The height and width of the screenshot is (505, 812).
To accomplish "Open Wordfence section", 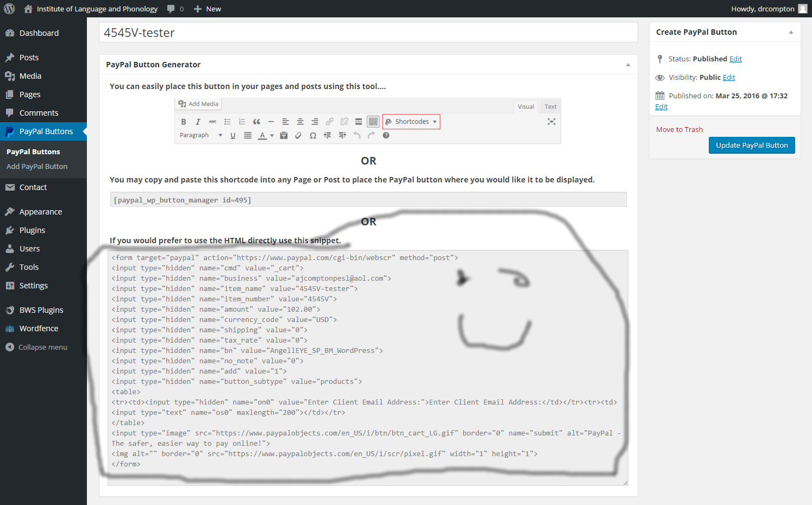I will [39, 329].
